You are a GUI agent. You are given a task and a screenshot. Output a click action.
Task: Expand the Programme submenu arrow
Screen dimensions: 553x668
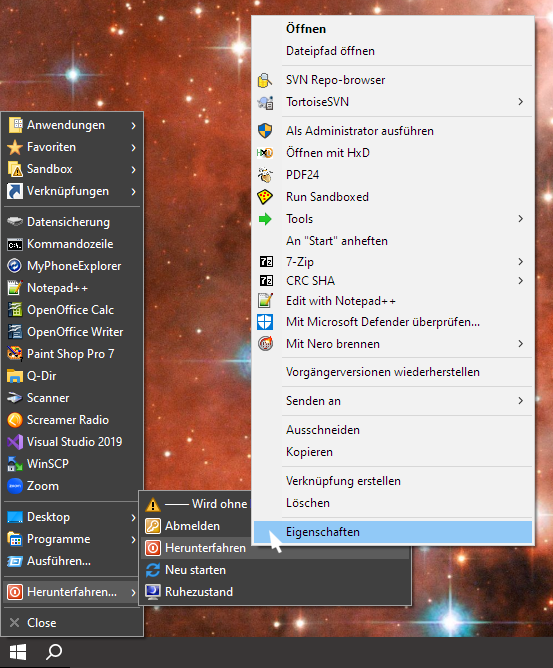[x=133, y=539]
